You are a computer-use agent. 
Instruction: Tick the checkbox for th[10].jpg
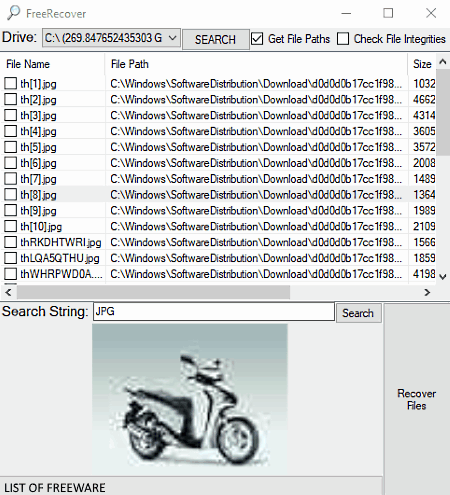[x=10, y=226]
